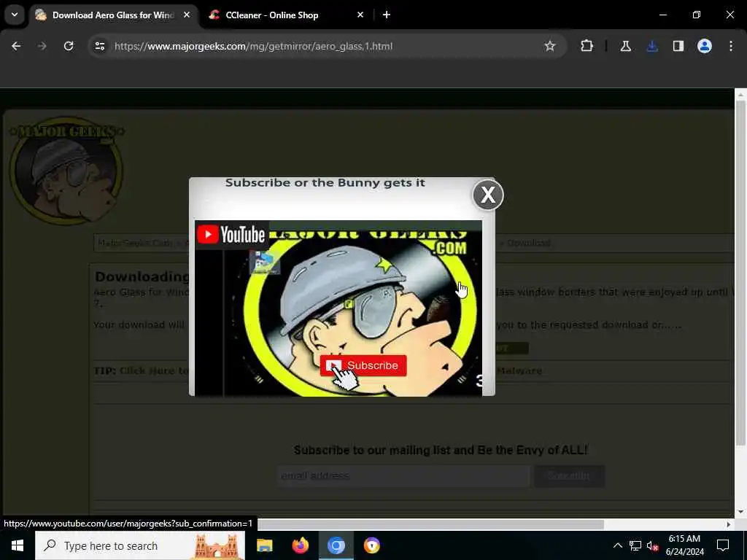This screenshot has height=560, width=747.
Task: Open Chrome Labs flask icon
Action: coord(625,46)
